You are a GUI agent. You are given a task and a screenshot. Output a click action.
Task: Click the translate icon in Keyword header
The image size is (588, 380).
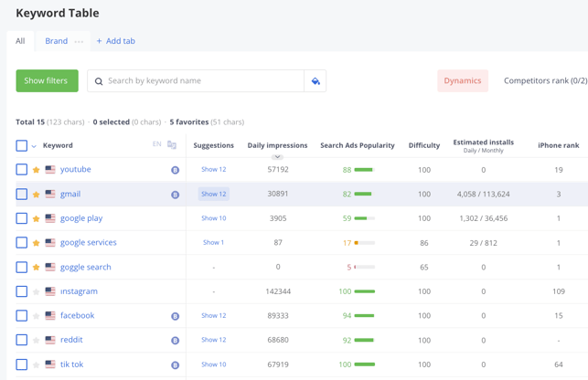click(x=172, y=144)
